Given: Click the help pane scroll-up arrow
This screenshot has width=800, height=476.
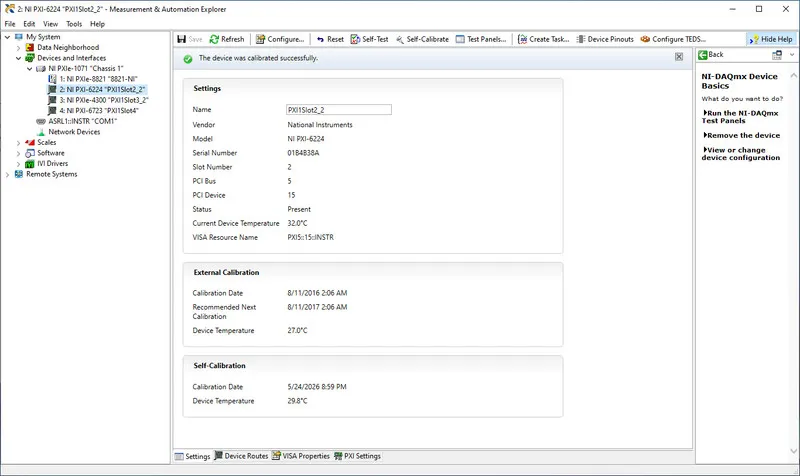Looking at the screenshot, I should (793, 76).
